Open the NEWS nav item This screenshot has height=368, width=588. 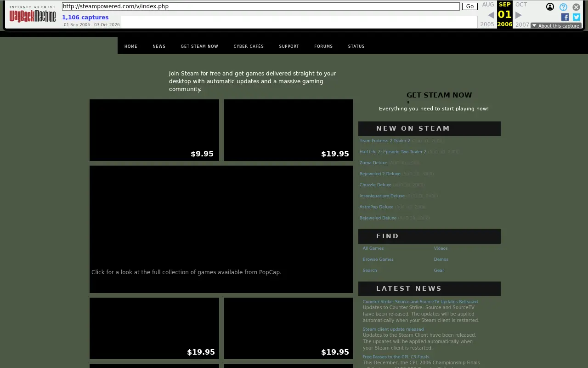[x=159, y=46]
